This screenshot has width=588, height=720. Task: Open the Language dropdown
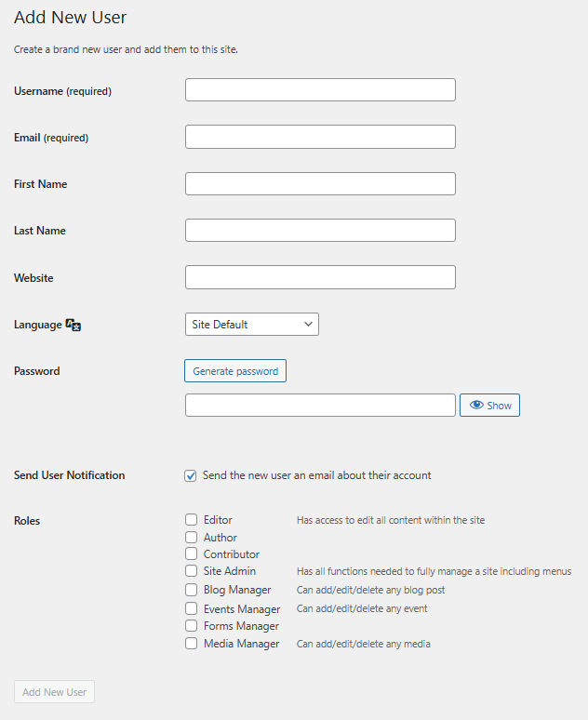252,325
